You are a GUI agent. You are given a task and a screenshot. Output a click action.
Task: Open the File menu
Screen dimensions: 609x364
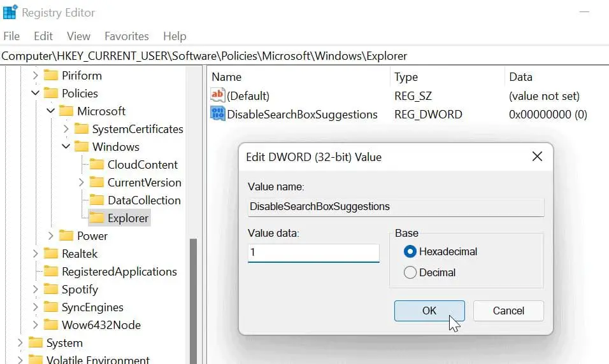pyautogui.click(x=11, y=36)
